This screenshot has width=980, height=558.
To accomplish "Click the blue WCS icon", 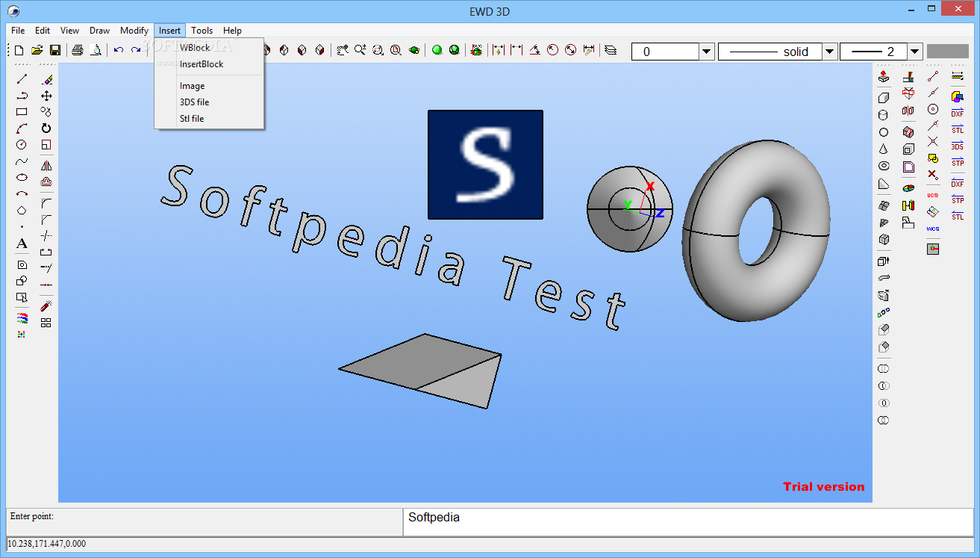I will (933, 229).
